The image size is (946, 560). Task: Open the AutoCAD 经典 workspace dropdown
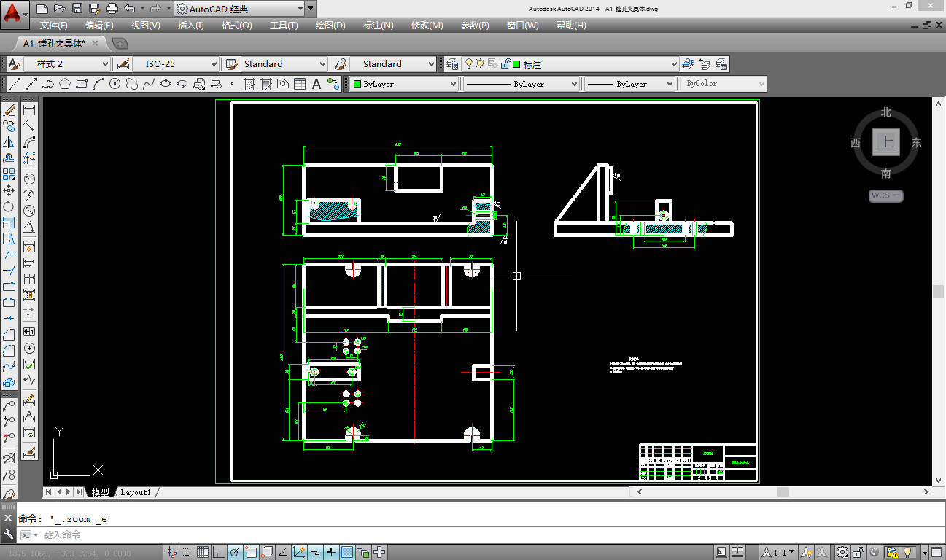[239, 9]
